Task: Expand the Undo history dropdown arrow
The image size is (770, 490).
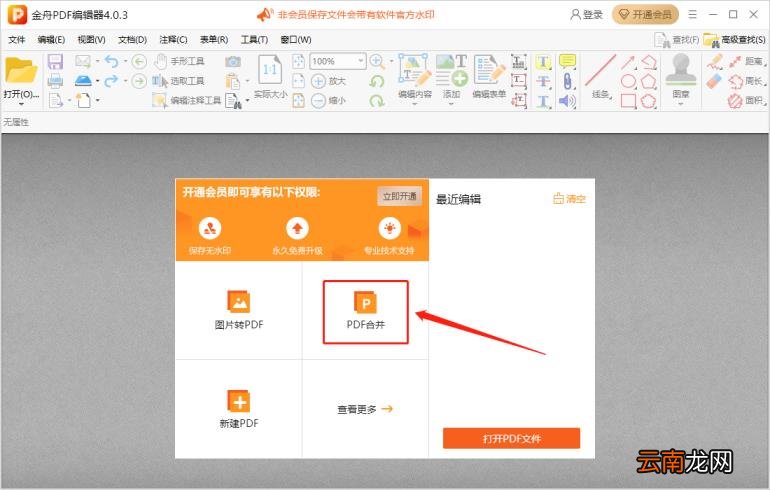Action: pos(125,61)
